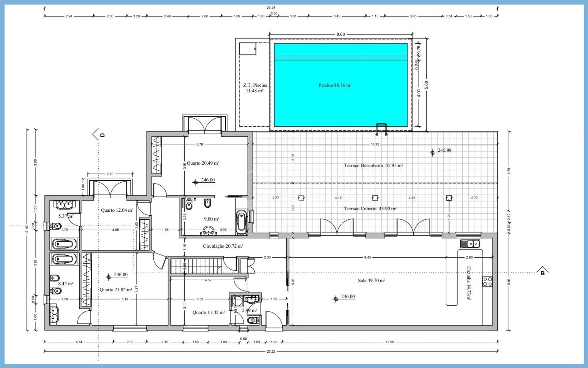Click the cyan swimming pool area
The width and height of the screenshot is (588, 368).
[341, 85]
